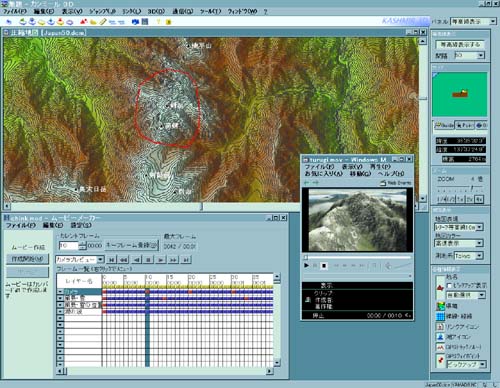Toggle button left of second layer row

point(60,298)
